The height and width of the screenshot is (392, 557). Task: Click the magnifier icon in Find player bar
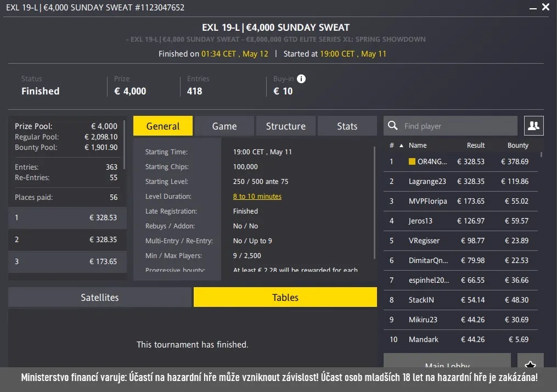(393, 125)
